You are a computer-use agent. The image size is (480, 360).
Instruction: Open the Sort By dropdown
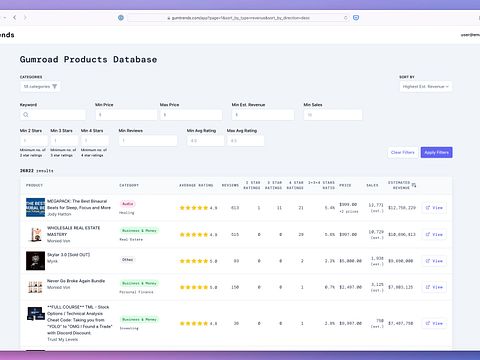(x=426, y=87)
